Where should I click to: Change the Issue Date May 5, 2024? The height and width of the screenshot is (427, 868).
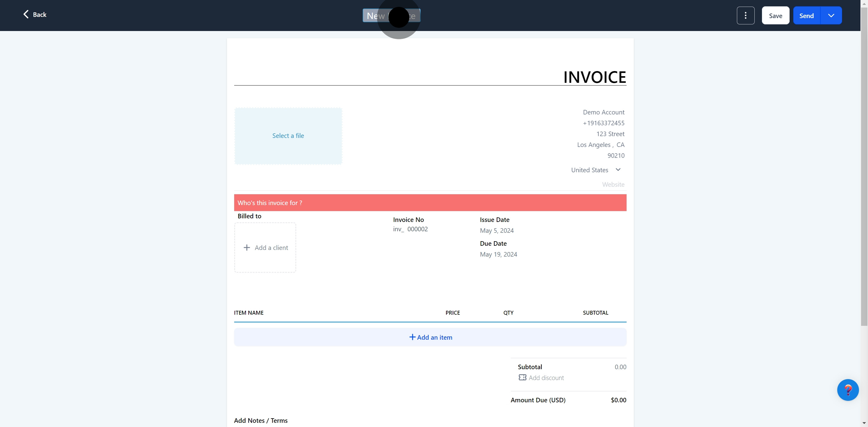(x=497, y=231)
